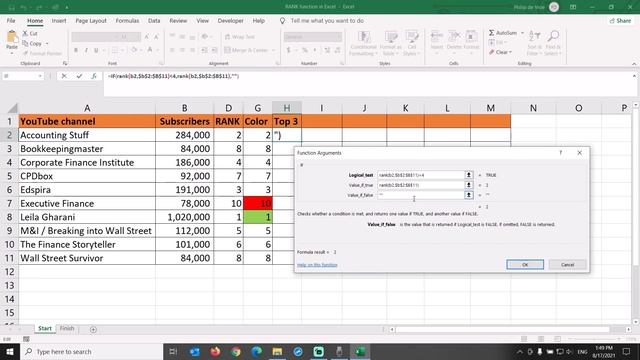Toggle Underline formatting
This screenshot has width=640, height=360.
(x=96, y=50)
